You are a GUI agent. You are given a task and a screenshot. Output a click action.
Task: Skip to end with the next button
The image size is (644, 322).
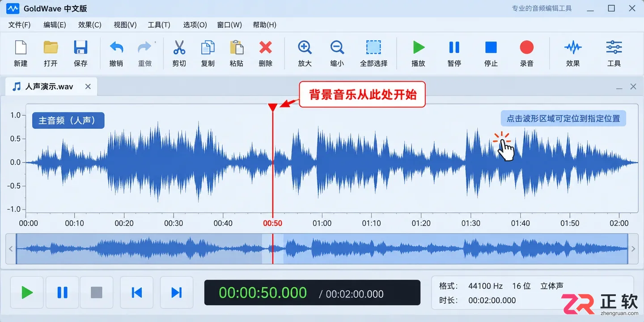click(x=177, y=292)
